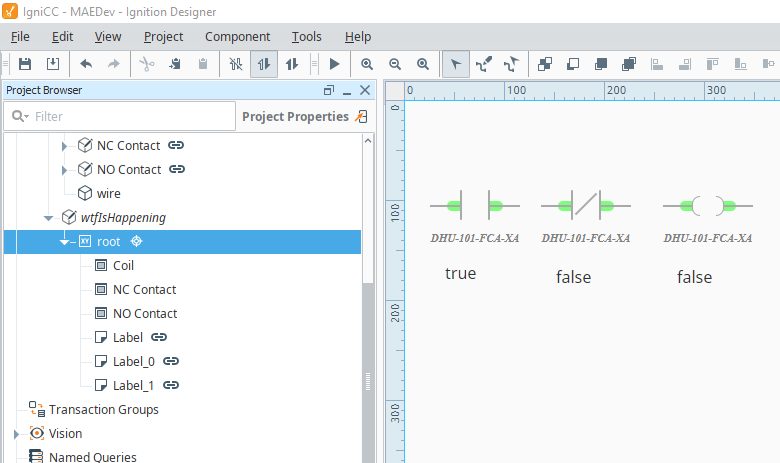Image resolution: width=780 pixels, height=463 pixels.
Task: Click the Zoom in magnifier icon
Action: [367, 64]
